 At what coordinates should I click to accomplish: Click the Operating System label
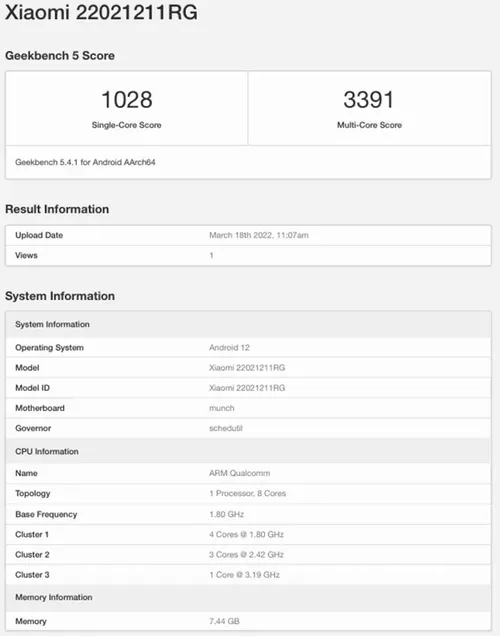pos(49,348)
